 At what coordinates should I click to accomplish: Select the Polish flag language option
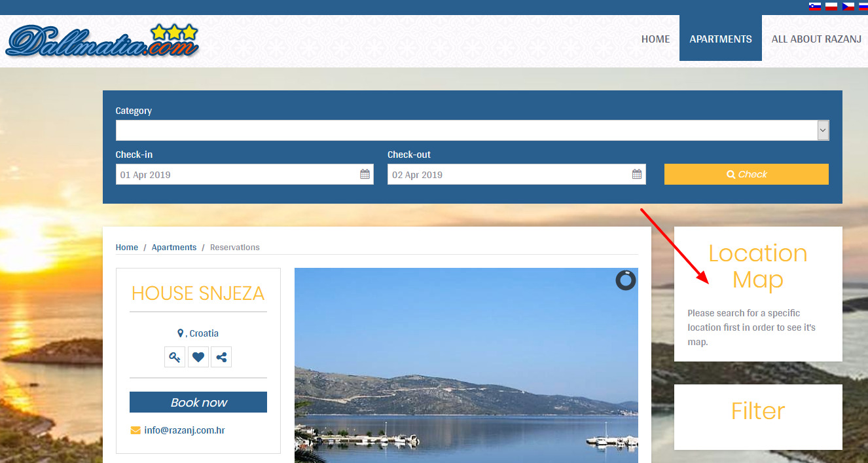[x=831, y=7]
